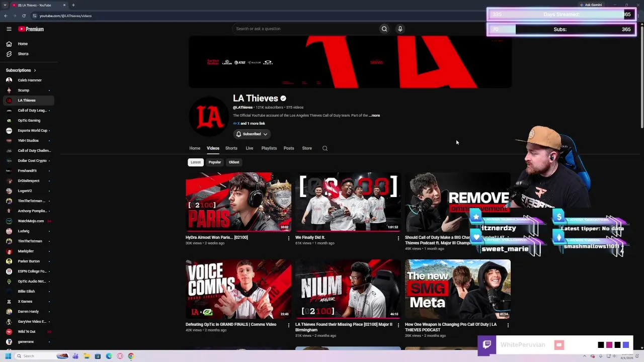
Task: Play the We Finally Did It thumbnail
Action: click(x=348, y=202)
